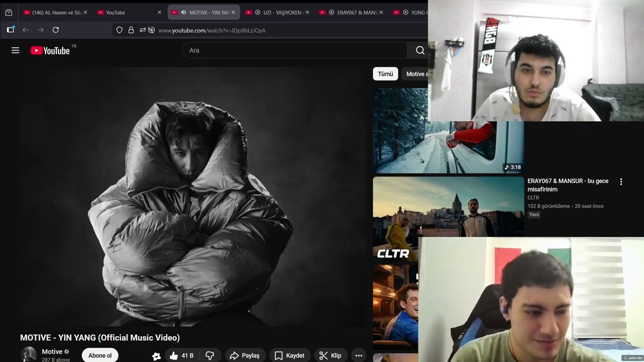
Task: Reload the page with the refresh icon
Action: (x=56, y=30)
